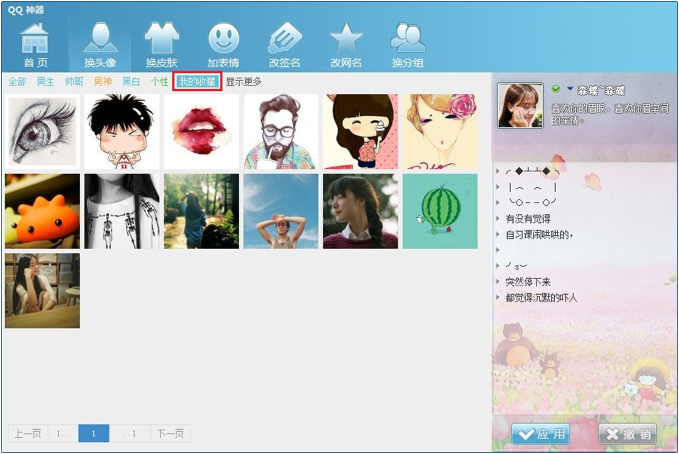Image resolution: width=679 pixels, height=454 pixels.
Task: Expand the 突然停下来 group arrow
Action: coord(498,282)
